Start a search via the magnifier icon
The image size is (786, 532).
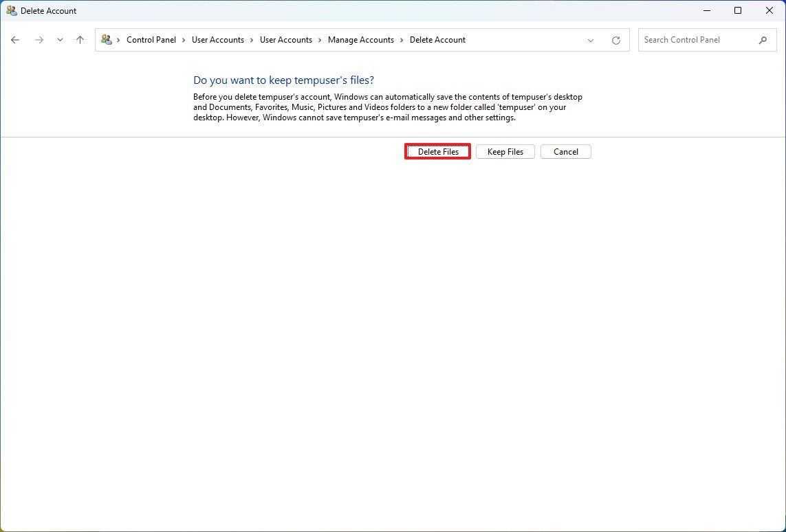tap(763, 40)
